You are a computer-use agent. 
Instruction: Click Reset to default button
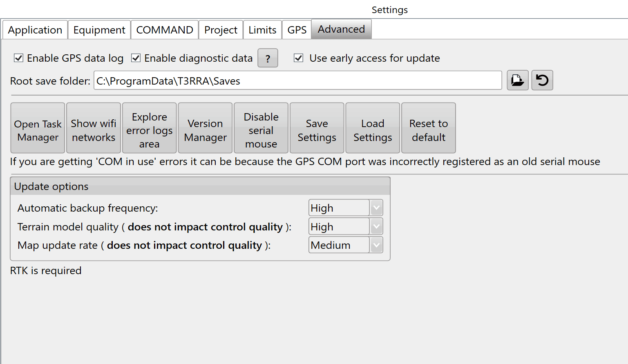click(429, 128)
